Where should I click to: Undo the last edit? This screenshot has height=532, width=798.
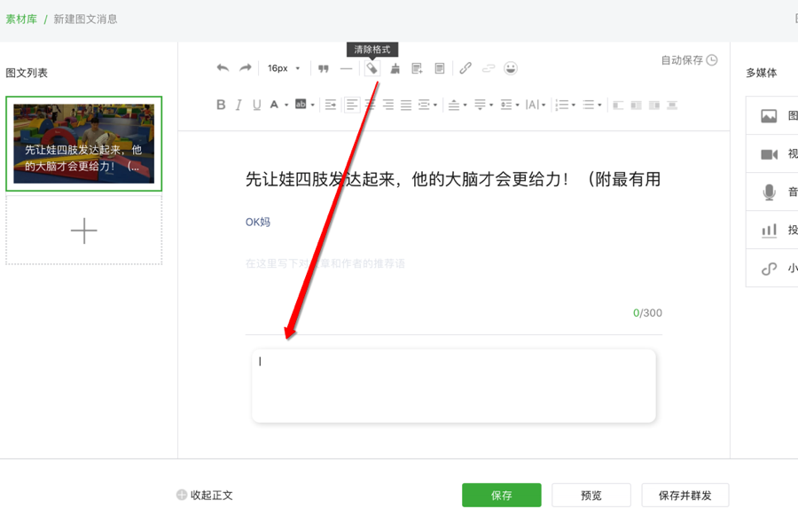pos(223,67)
